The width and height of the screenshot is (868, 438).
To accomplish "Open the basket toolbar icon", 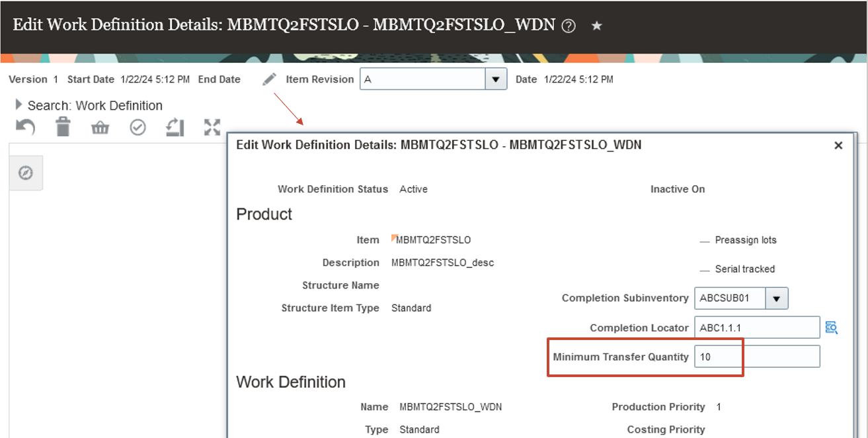I will (100, 126).
